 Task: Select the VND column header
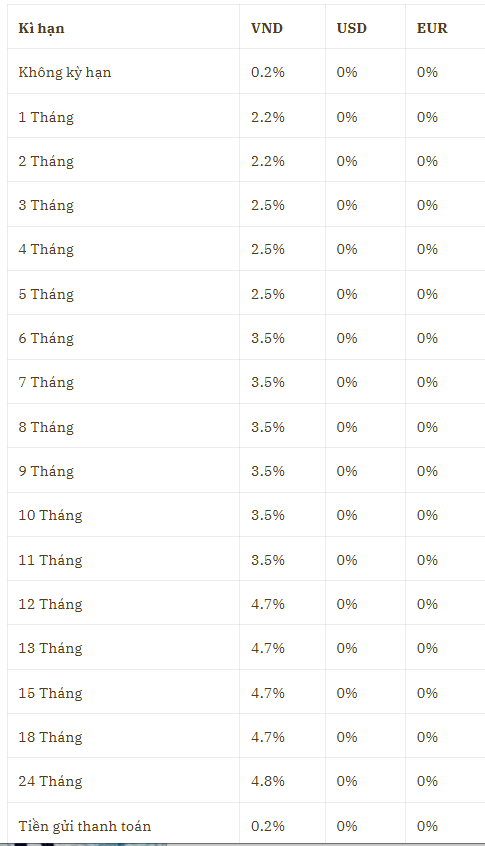[x=267, y=28]
